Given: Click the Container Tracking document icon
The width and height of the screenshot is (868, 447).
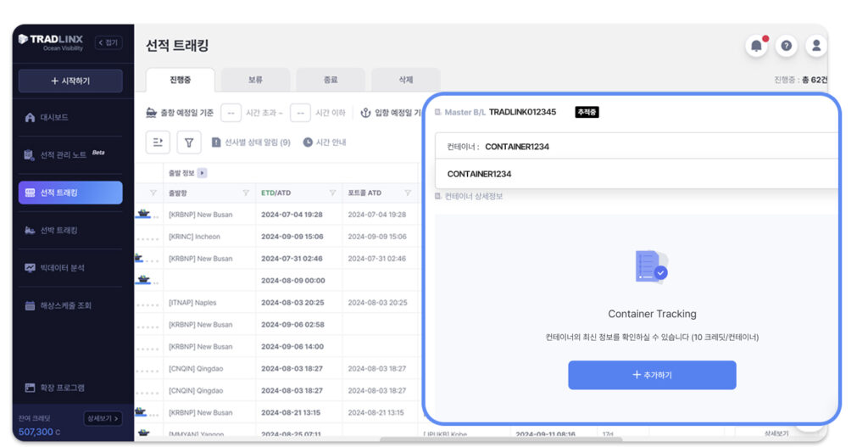Looking at the screenshot, I should pyautogui.click(x=652, y=267).
